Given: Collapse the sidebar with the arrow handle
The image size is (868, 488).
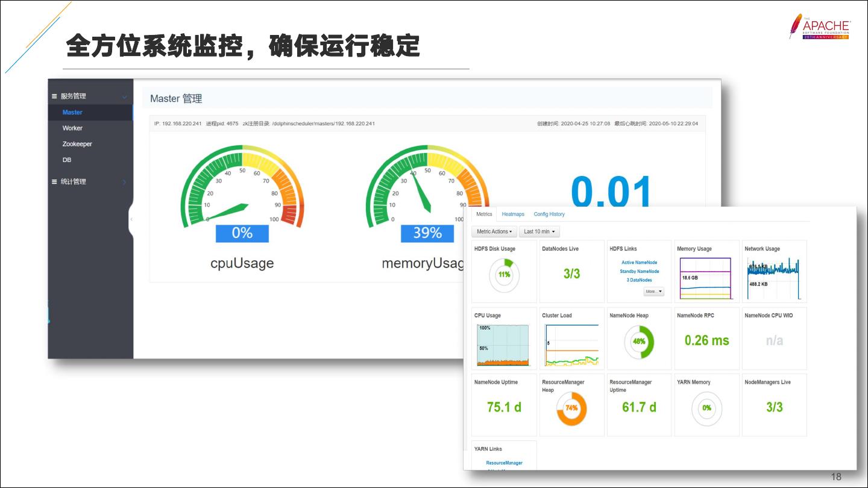Looking at the screenshot, I should (x=131, y=219).
